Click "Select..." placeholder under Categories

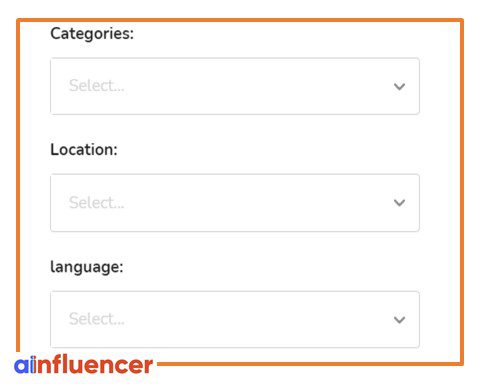coord(97,86)
